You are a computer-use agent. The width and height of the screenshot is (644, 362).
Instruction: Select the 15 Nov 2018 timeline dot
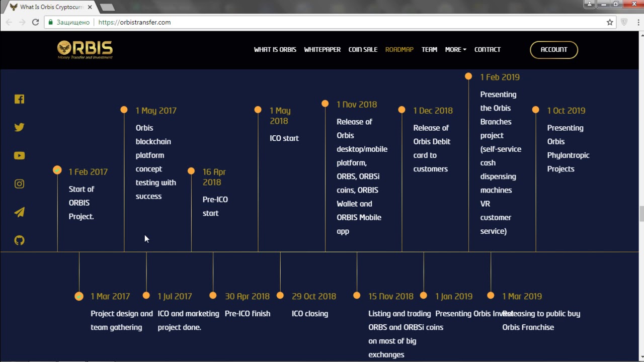(x=357, y=296)
